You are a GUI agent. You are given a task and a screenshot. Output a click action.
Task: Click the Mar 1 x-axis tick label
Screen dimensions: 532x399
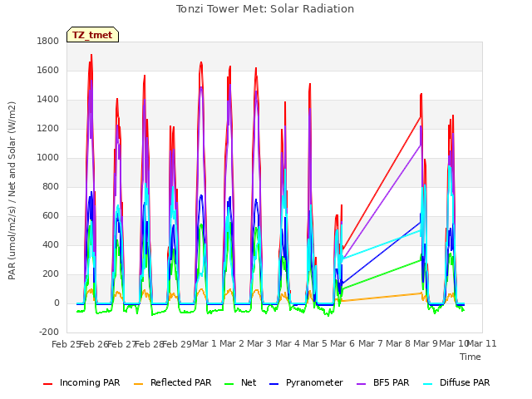click(x=204, y=343)
